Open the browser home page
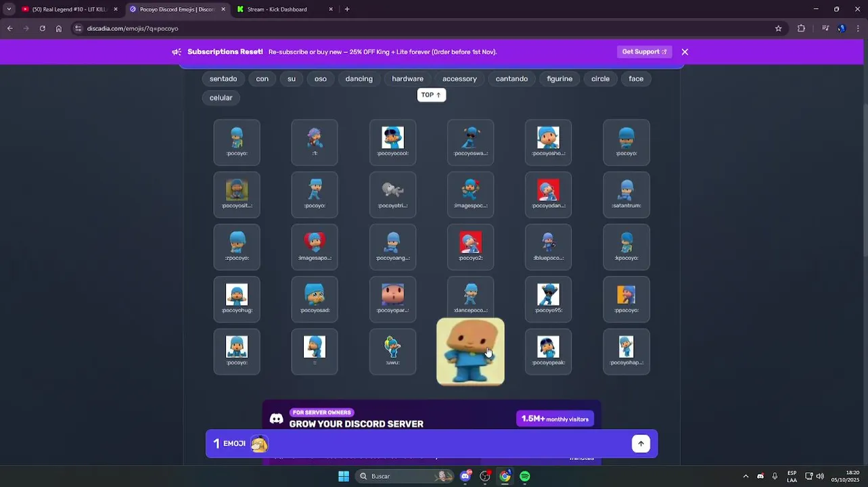Screen dimensions: 868x487 pos(59,28)
